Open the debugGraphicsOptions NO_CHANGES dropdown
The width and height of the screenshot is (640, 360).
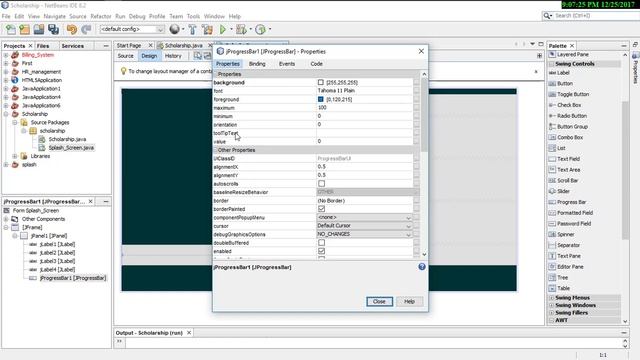364,234
